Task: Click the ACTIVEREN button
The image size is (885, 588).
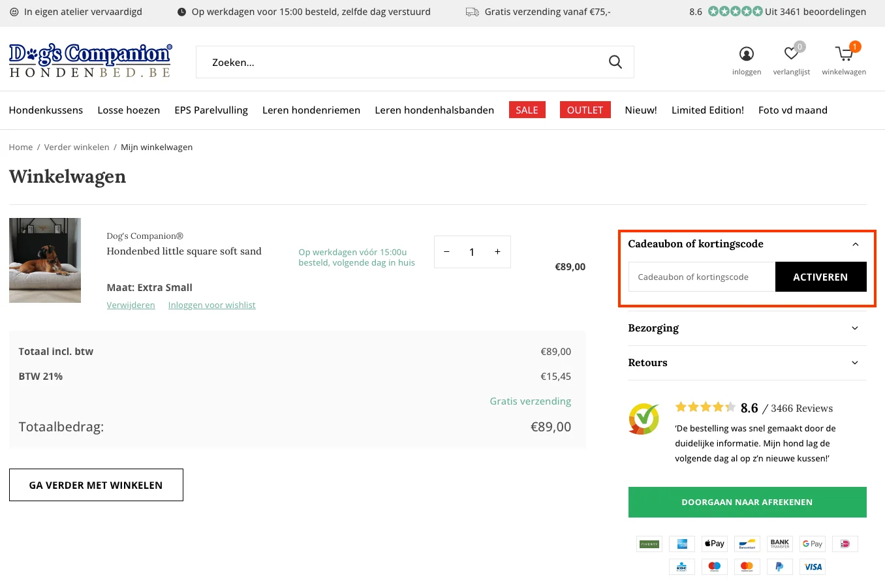Action: pos(820,277)
